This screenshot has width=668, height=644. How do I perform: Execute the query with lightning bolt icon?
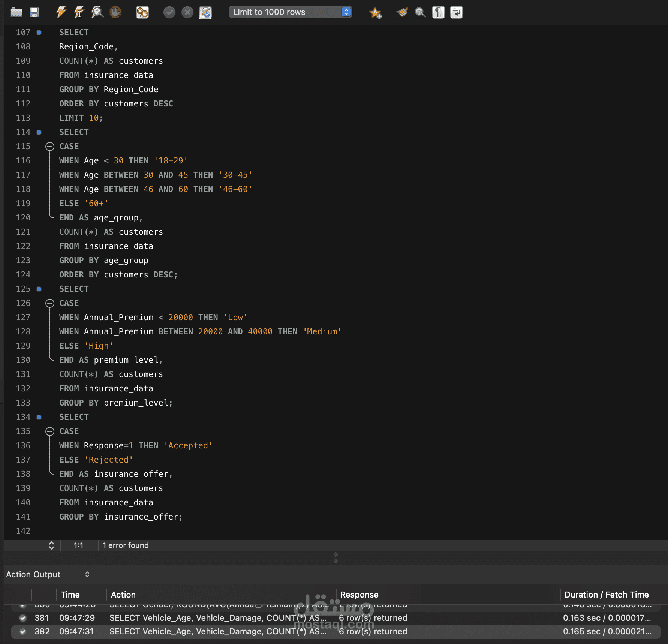[x=61, y=12]
